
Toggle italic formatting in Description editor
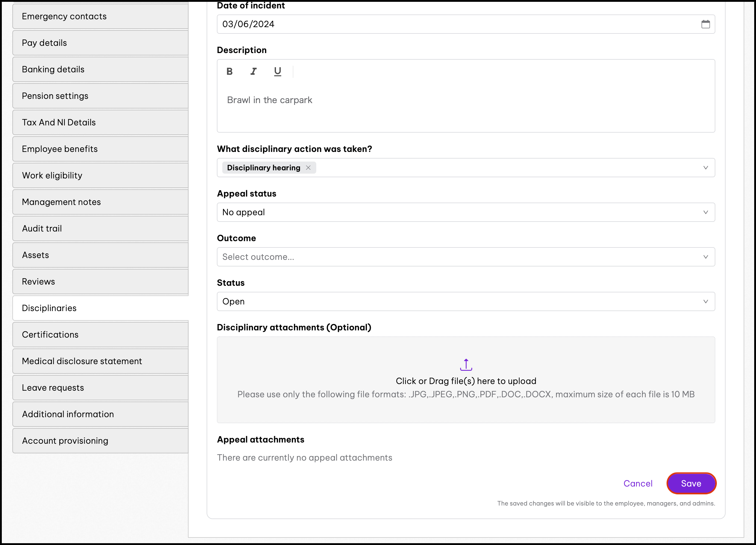tap(253, 71)
